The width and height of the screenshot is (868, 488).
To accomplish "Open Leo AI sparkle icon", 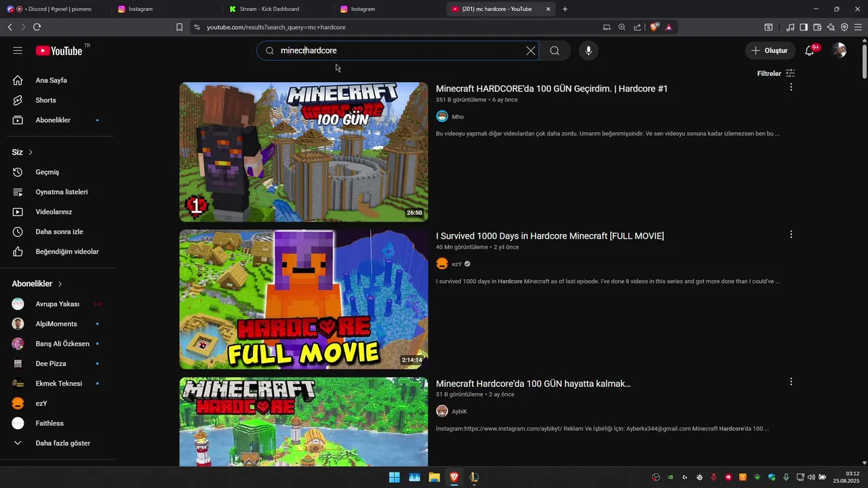I will [831, 27].
